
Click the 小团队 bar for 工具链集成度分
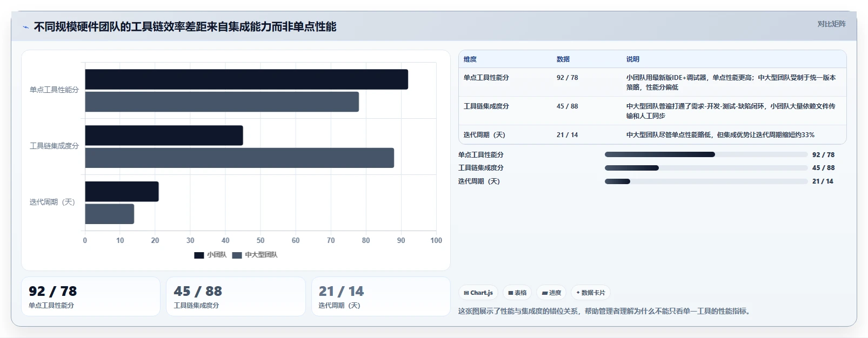click(x=164, y=136)
